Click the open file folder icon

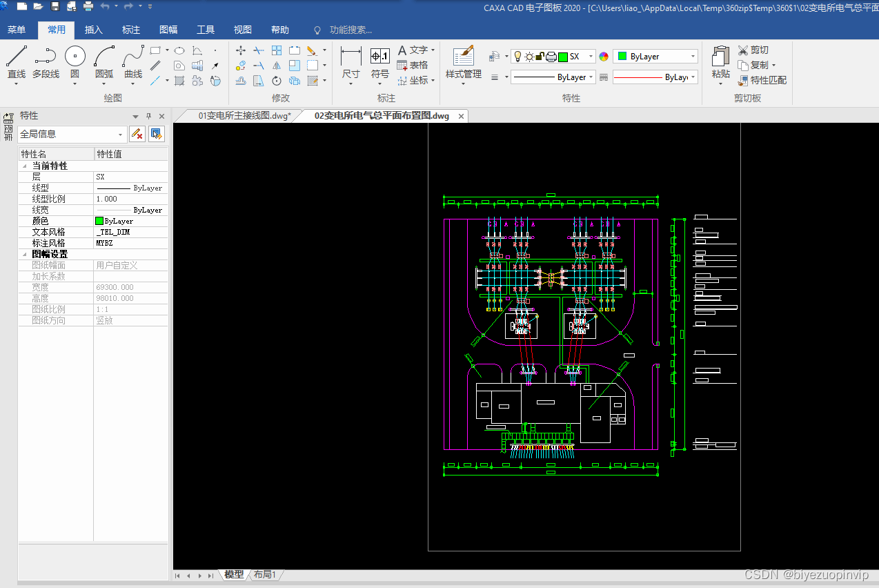click(38, 6)
